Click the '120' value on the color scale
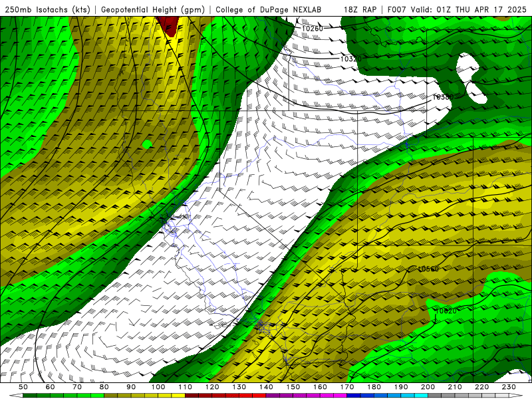532x399 pixels. 212,387
